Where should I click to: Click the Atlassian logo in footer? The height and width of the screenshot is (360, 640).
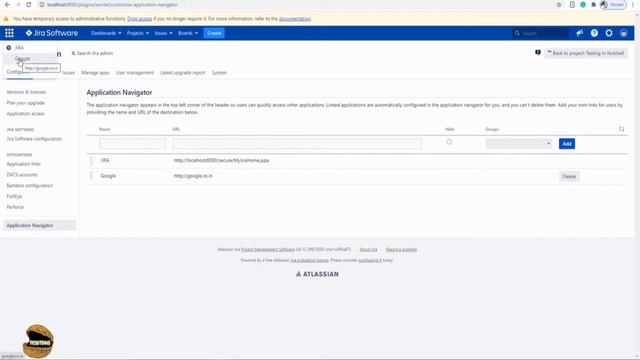click(317, 274)
